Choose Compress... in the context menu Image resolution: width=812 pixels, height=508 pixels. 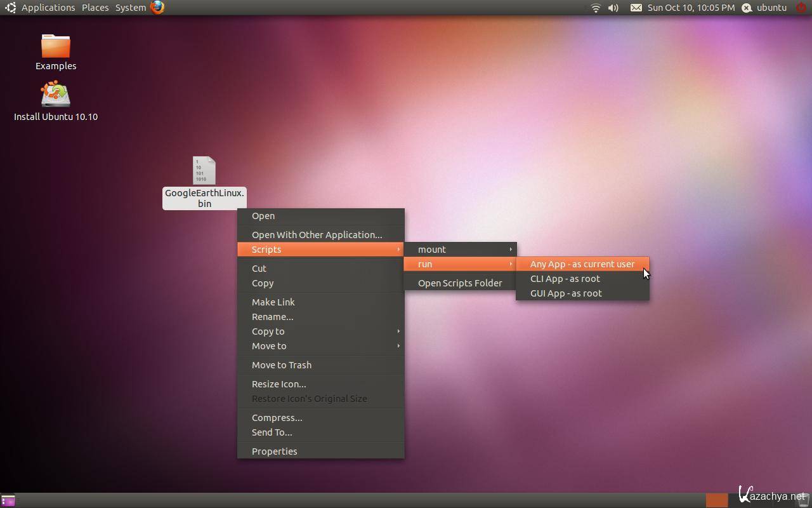point(321,418)
